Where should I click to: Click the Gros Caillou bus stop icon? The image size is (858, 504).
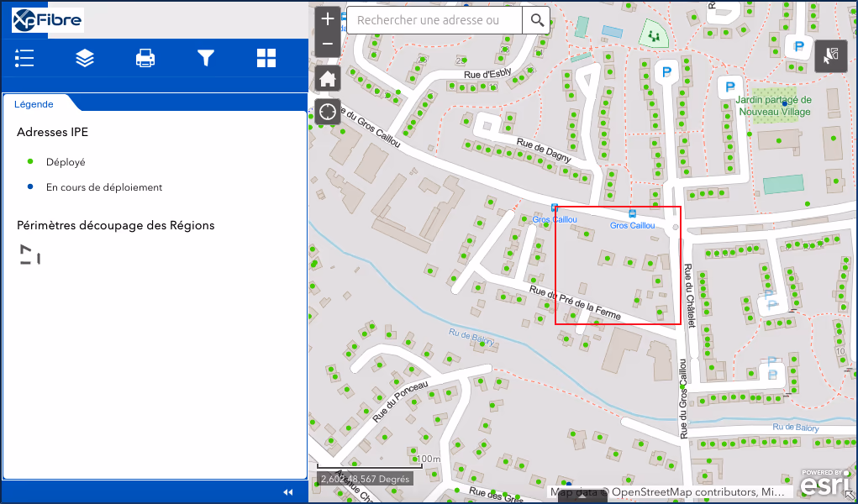pyautogui.click(x=633, y=213)
